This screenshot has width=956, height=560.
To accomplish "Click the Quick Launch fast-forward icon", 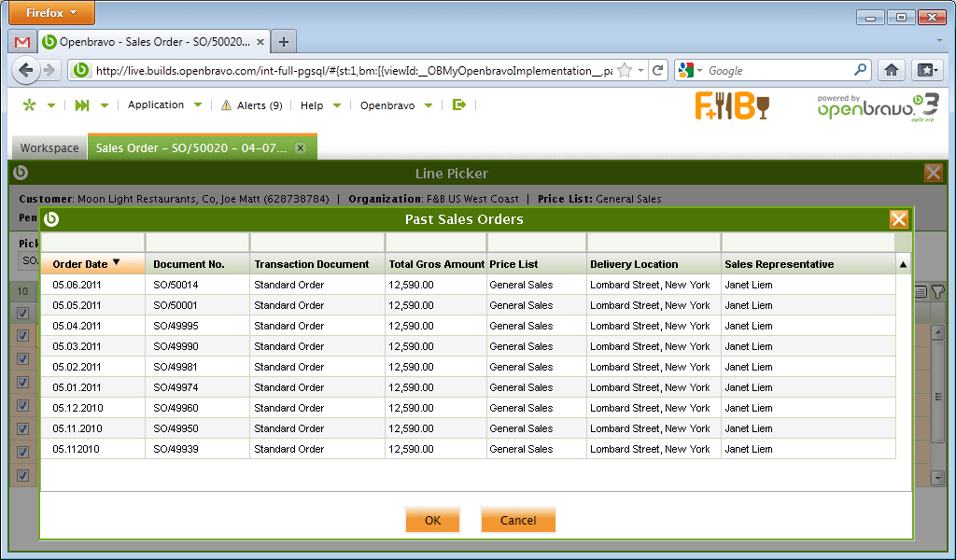I will [82, 105].
